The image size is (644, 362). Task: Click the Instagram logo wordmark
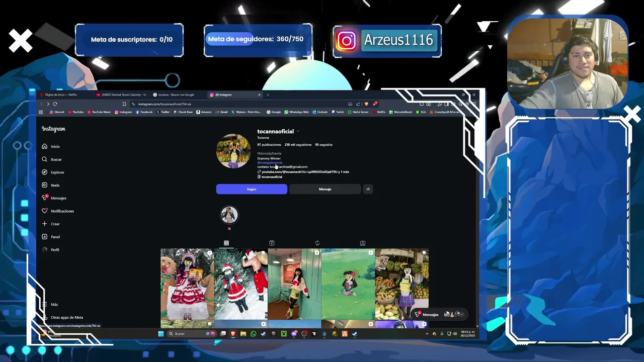tap(53, 129)
